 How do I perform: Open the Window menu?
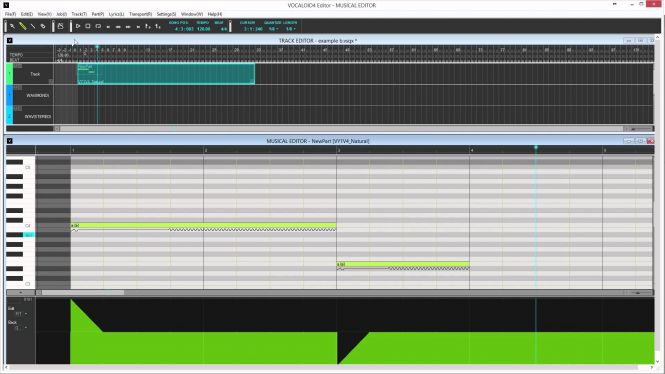[192, 14]
